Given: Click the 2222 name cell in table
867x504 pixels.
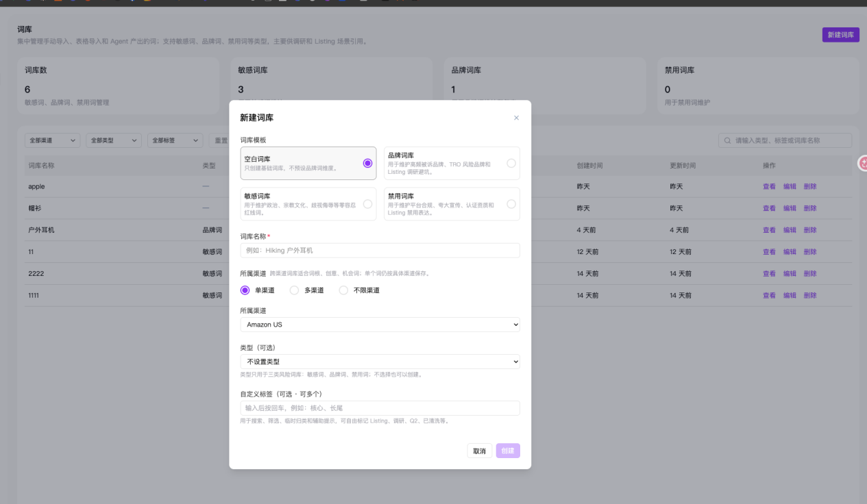Looking at the screenshot, I should coord(36,274).
